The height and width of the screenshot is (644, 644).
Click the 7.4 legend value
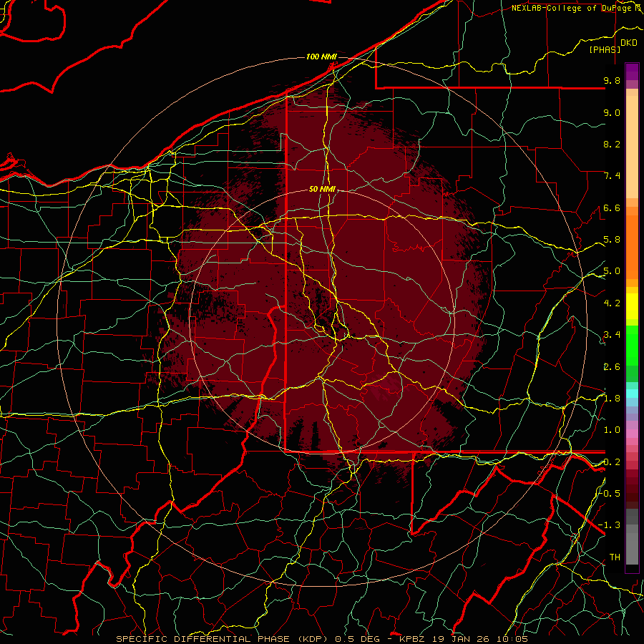612,176
